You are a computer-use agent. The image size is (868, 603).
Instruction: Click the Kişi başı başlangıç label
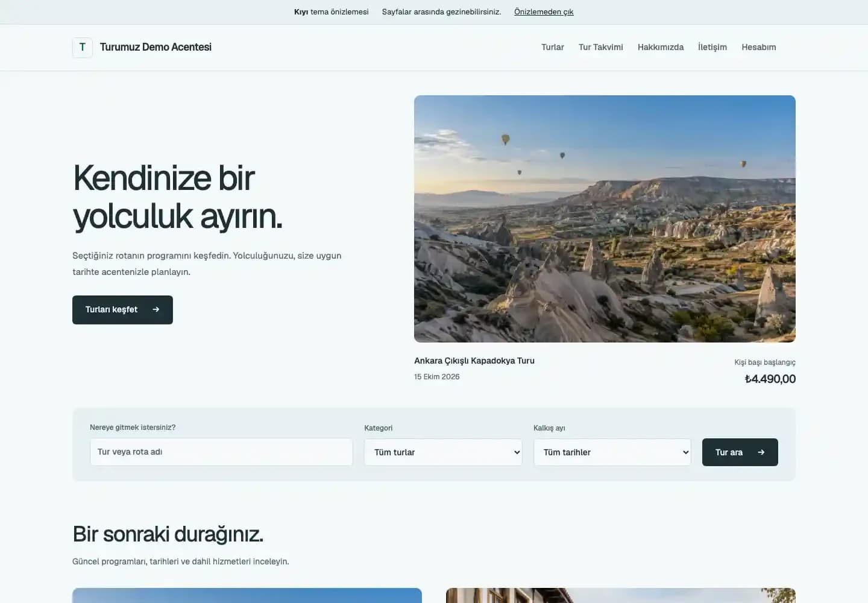765,362
